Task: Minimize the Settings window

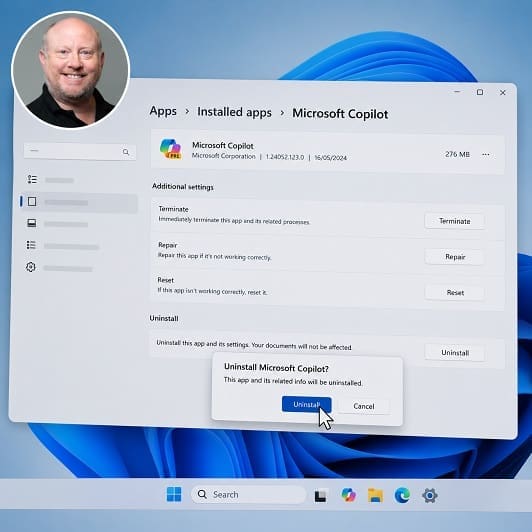Action: (x=457, y=92)
